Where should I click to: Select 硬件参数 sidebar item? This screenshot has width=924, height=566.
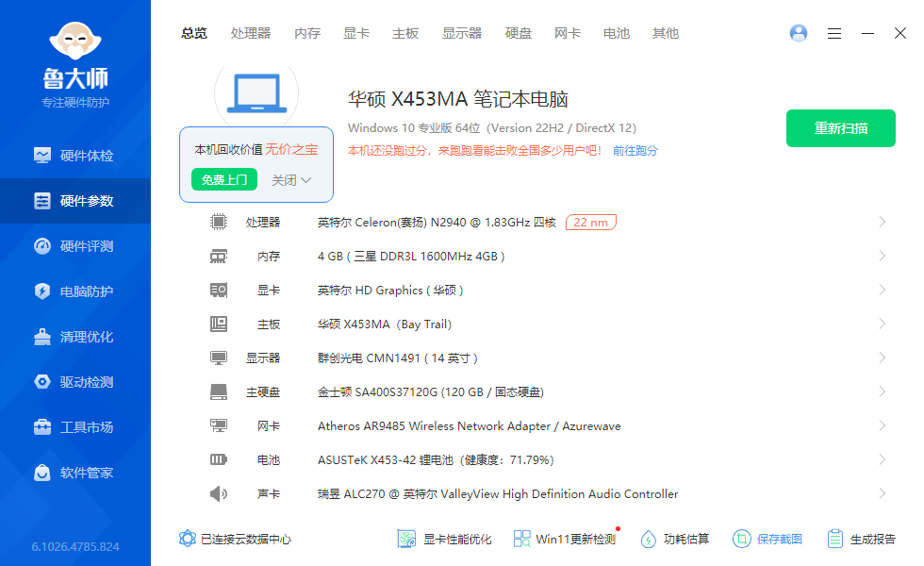[x=75, y=201]
